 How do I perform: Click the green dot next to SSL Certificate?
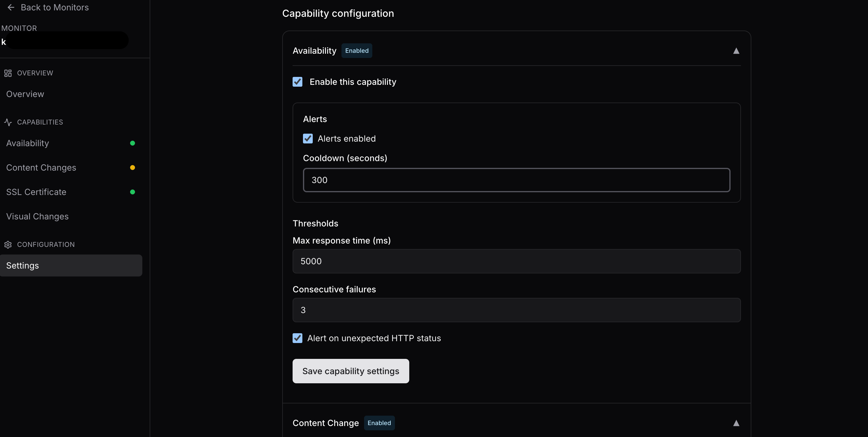tap(133, 192)
